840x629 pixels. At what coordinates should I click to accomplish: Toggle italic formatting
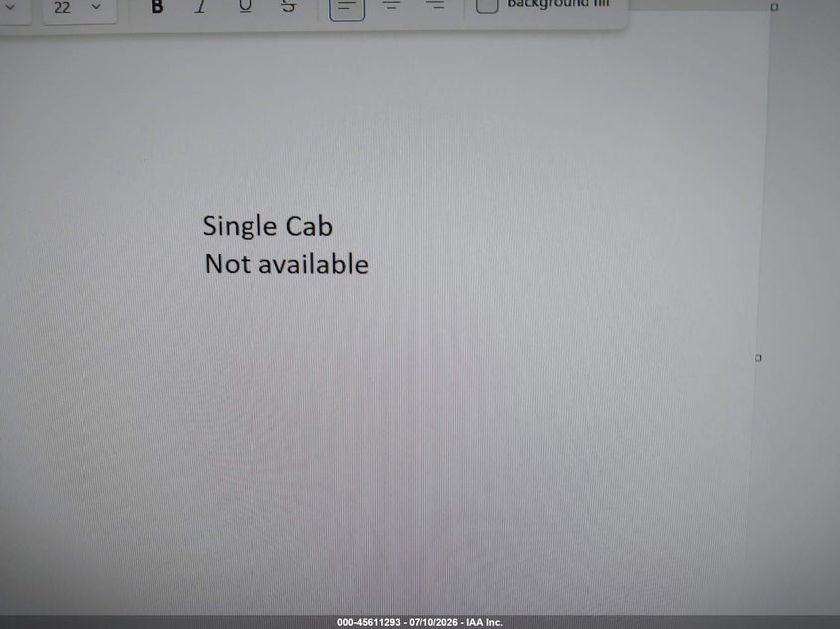tap(200, 7)
